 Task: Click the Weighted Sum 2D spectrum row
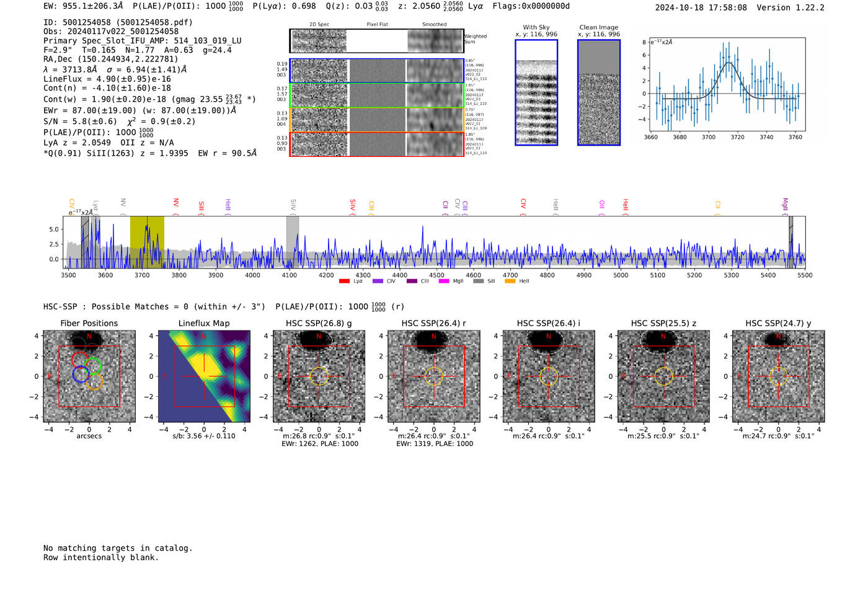(x=376, y=41)
